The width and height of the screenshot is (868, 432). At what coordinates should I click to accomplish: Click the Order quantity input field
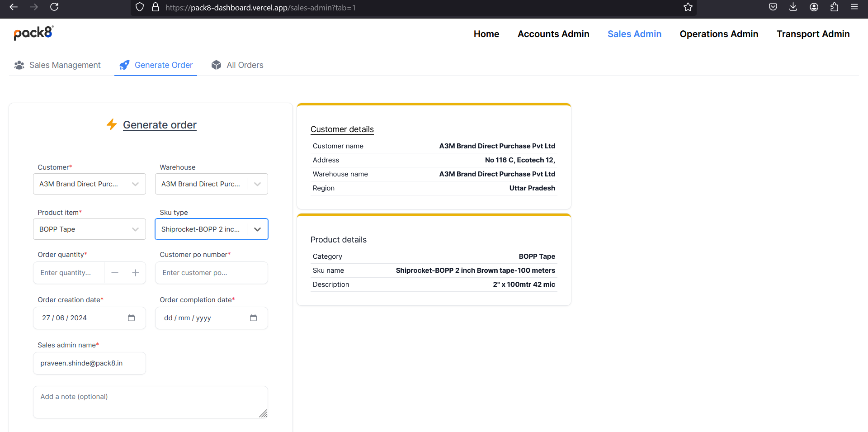[x=69, y=273]
